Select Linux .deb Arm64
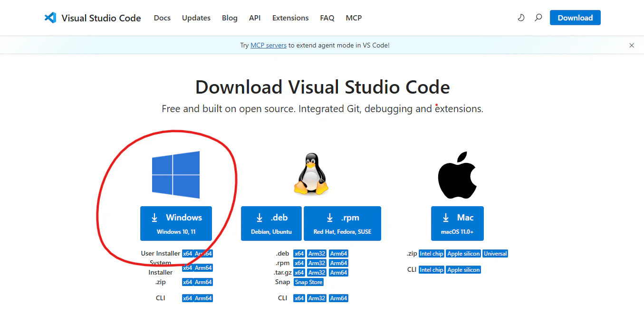The height and width of the screenshot is (334, 644). [x=338, y=254]
